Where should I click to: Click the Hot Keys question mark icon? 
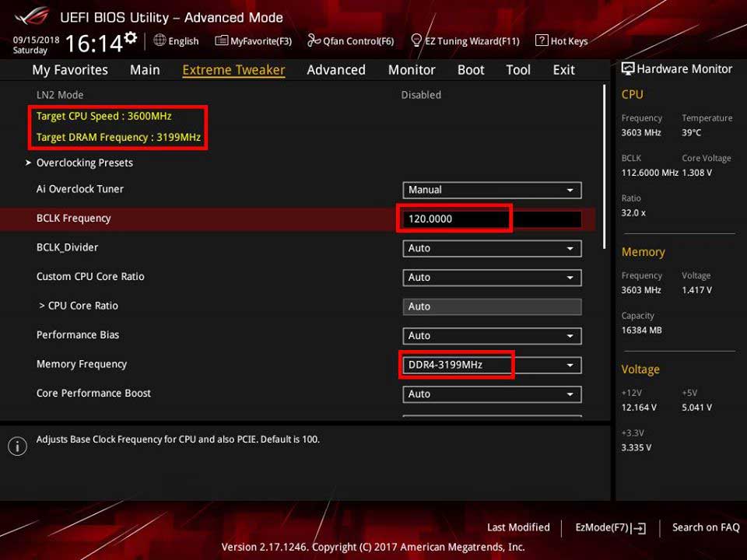542,40
